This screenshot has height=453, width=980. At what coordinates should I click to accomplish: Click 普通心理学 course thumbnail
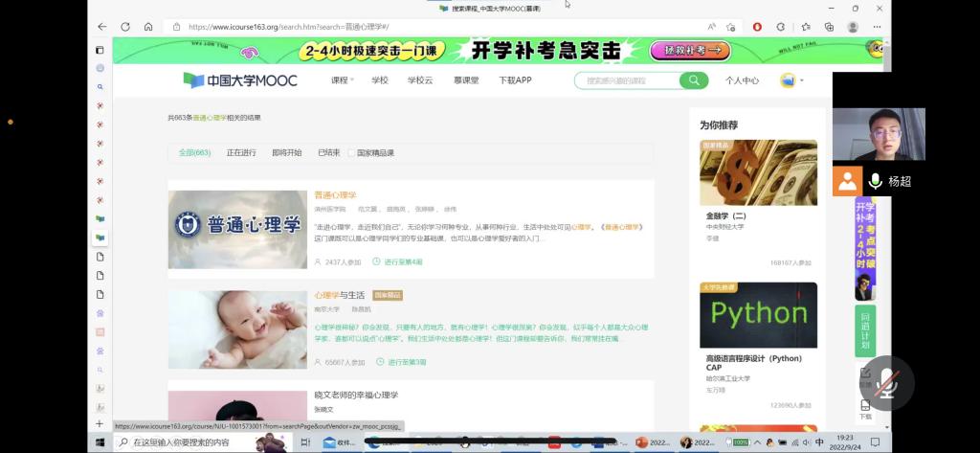point(237,230)
